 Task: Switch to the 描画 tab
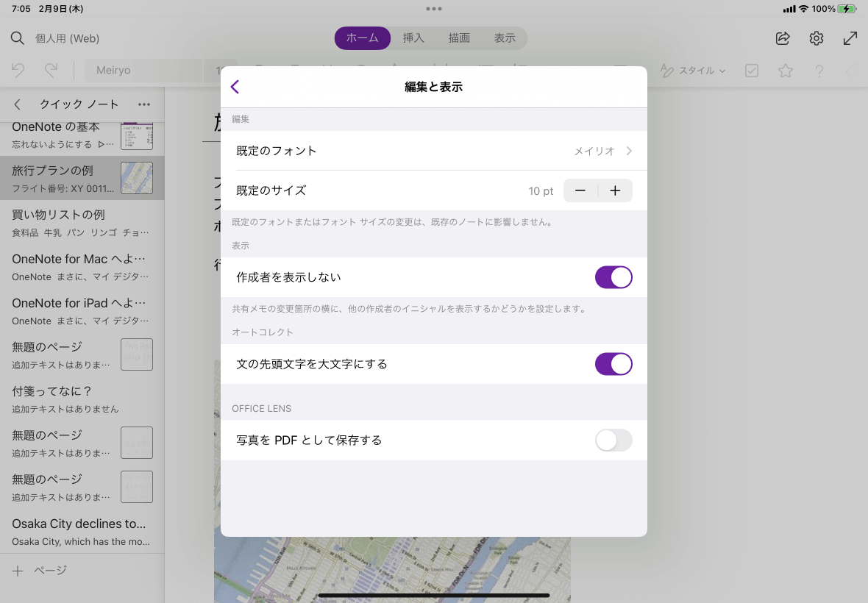pos(459,38)
